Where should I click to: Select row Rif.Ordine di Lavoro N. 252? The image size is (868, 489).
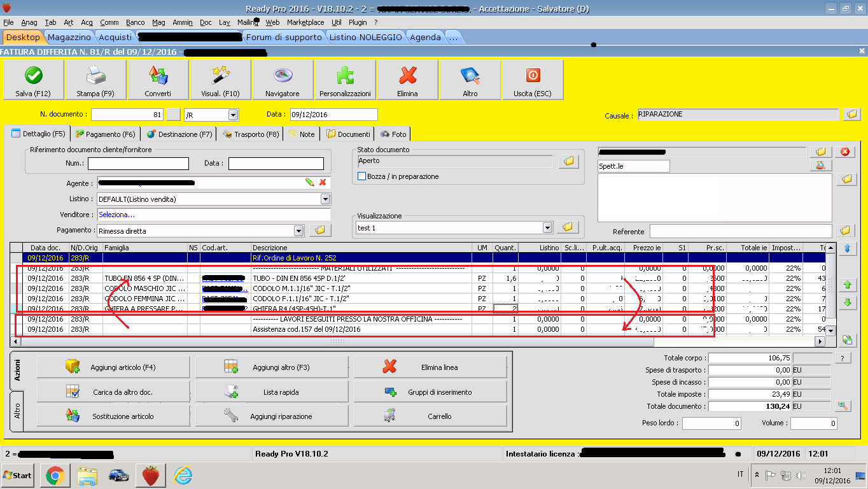pos(418,258)
